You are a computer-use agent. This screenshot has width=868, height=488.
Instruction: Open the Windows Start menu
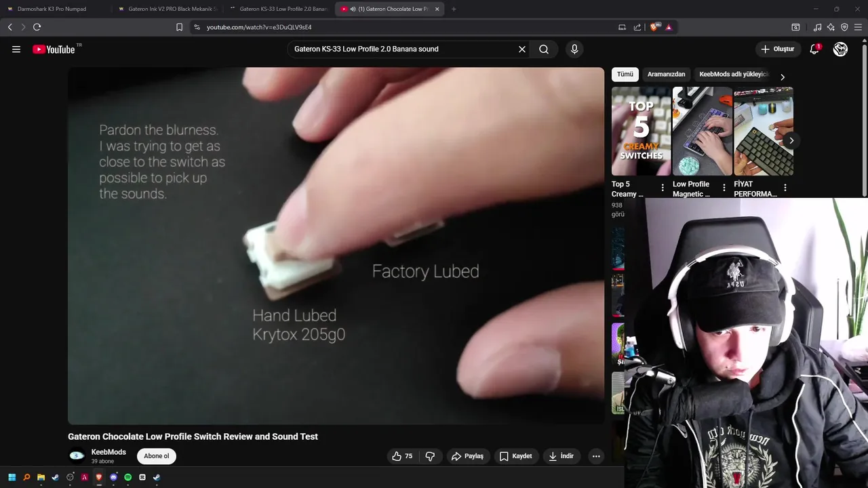click(12, 477)
